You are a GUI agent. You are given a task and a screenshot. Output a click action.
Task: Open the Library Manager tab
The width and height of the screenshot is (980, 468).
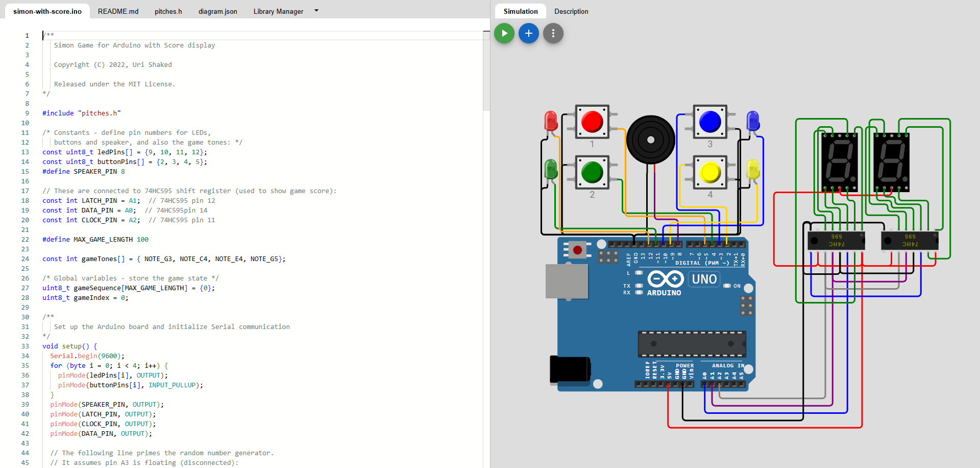(278, 11)
